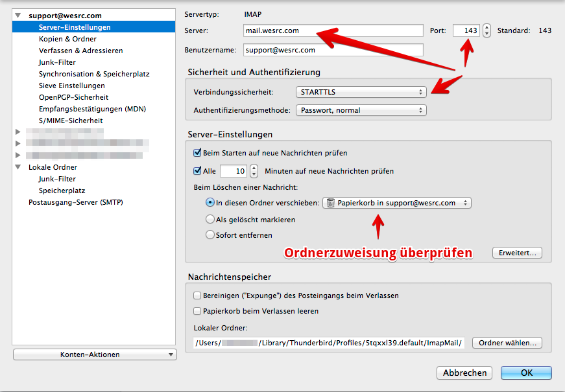This screenshot has width=565, height=392.
Task: Open the Konten-Aktionen dropdown
Action: click(95, 354)
